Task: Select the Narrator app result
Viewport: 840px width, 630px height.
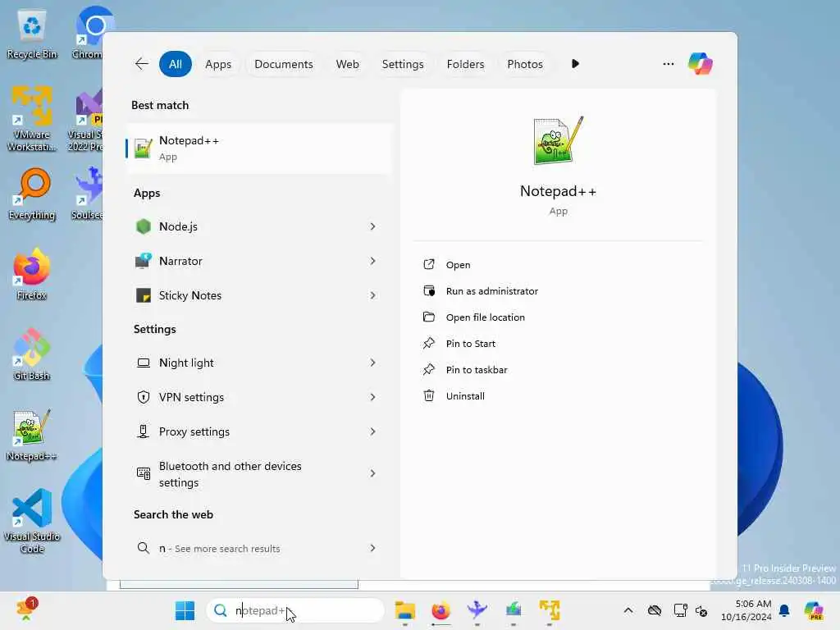Action: (258, 261)
